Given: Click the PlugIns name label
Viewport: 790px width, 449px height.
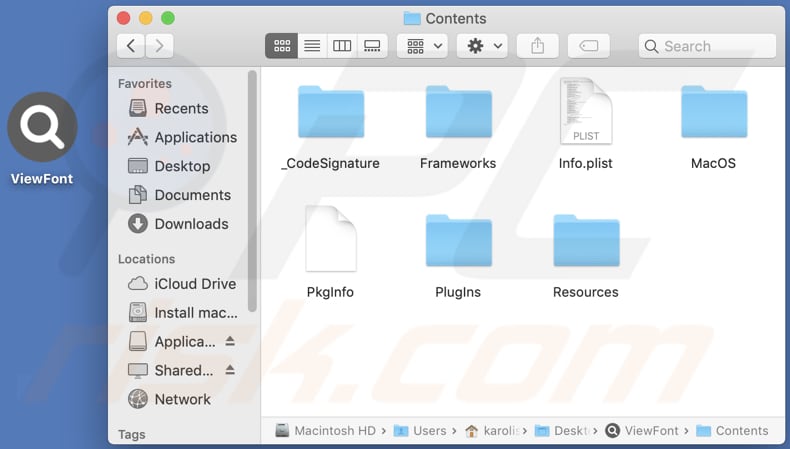Looking at the screenshot, I should click(458, 292).
